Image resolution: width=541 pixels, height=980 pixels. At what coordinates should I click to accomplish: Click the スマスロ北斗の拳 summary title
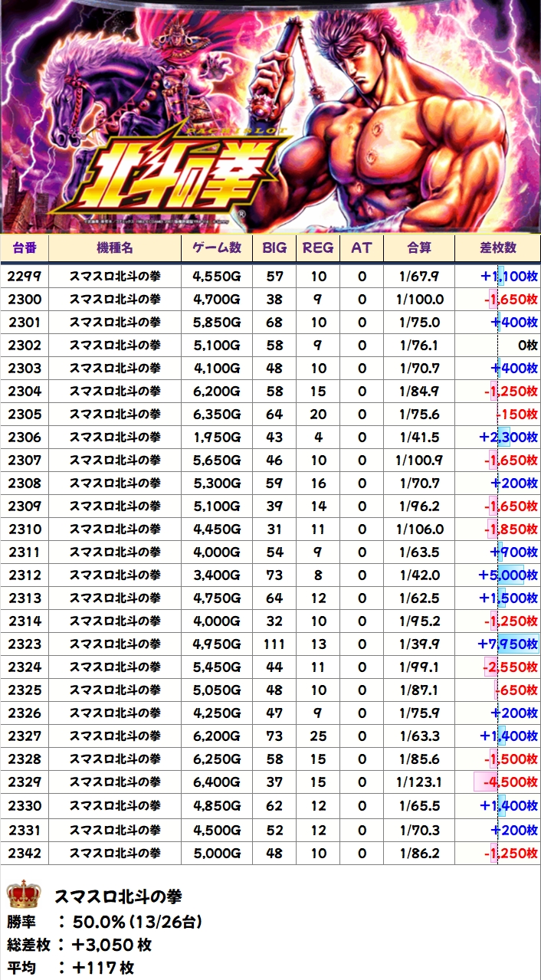click(x=118, y=896)
